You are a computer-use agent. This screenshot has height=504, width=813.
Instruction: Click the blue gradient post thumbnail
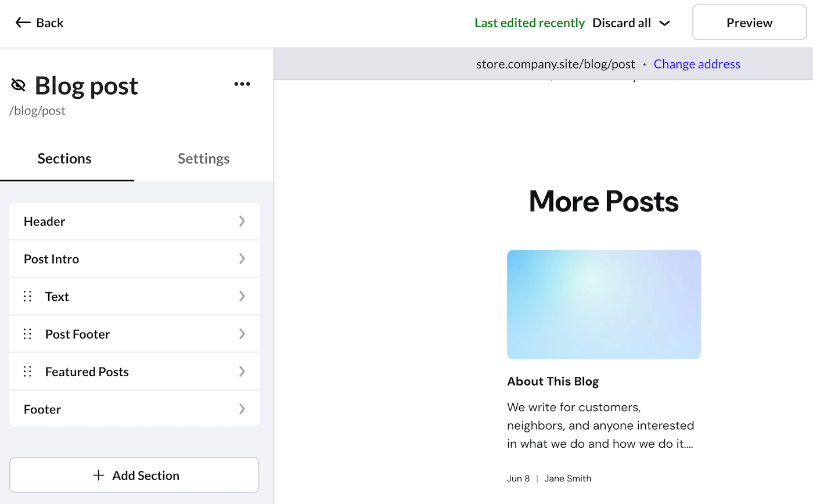[604, 304]
